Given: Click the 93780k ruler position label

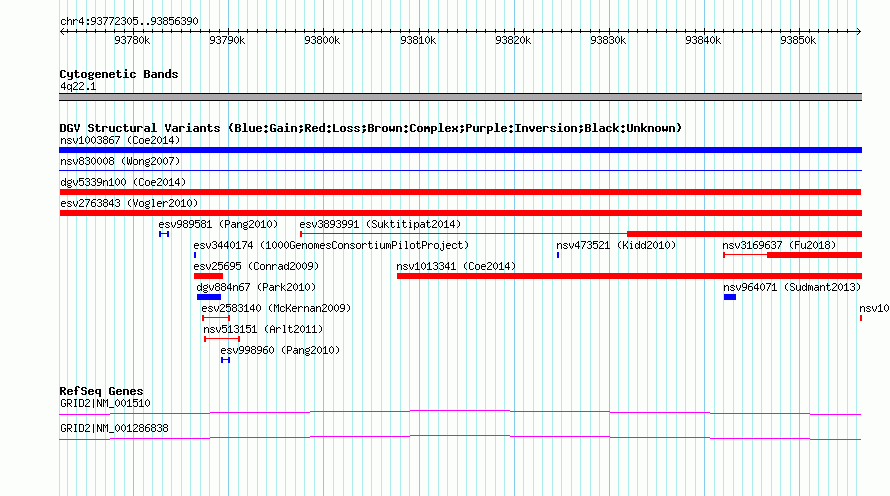Looking at the screenshot, I should (132, 40).
